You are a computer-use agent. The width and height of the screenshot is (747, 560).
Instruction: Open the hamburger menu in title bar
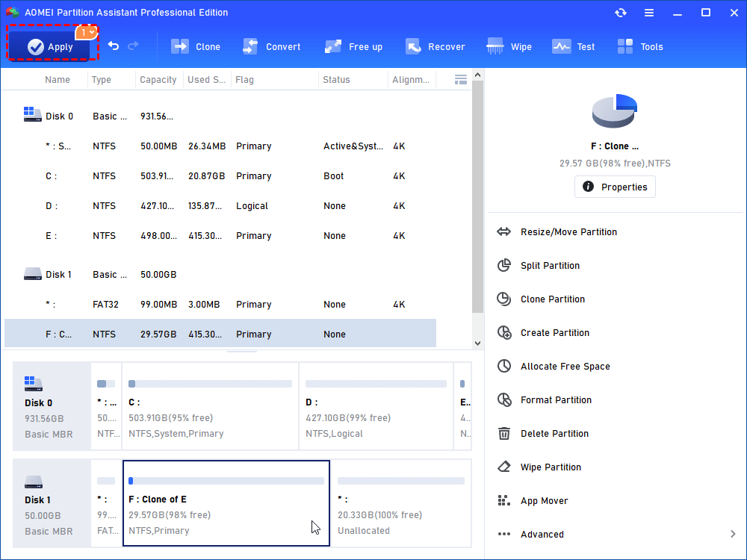(x=649, y=13)
